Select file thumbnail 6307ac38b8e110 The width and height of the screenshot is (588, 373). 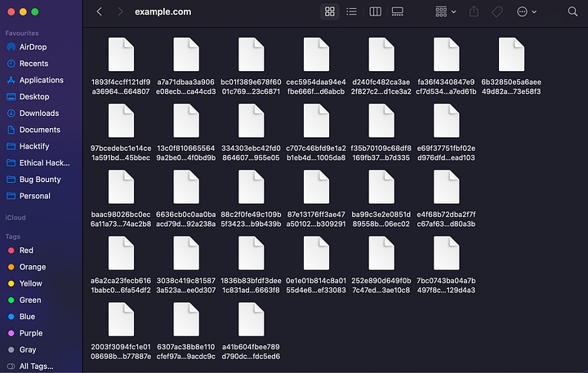[186, 319]
